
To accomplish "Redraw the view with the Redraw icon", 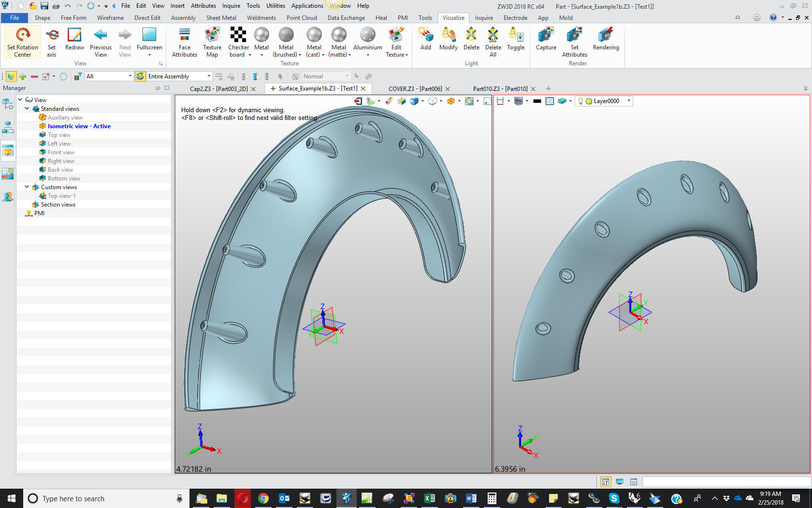I will (74, 39).
